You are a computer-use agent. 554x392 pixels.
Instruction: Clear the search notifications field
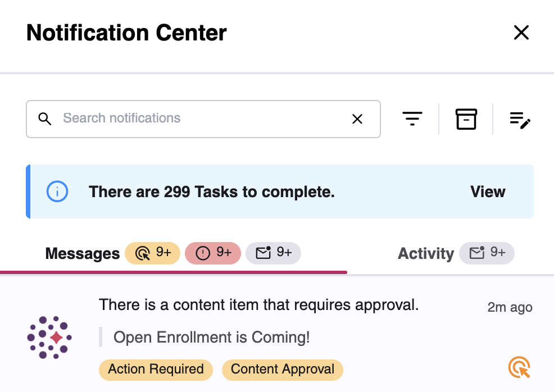357,119
